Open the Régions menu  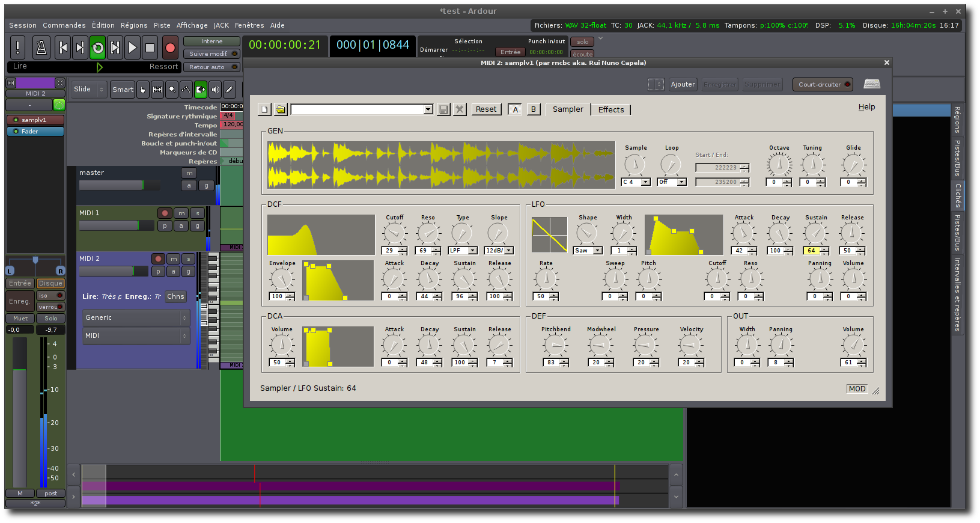tap(133, 25)
